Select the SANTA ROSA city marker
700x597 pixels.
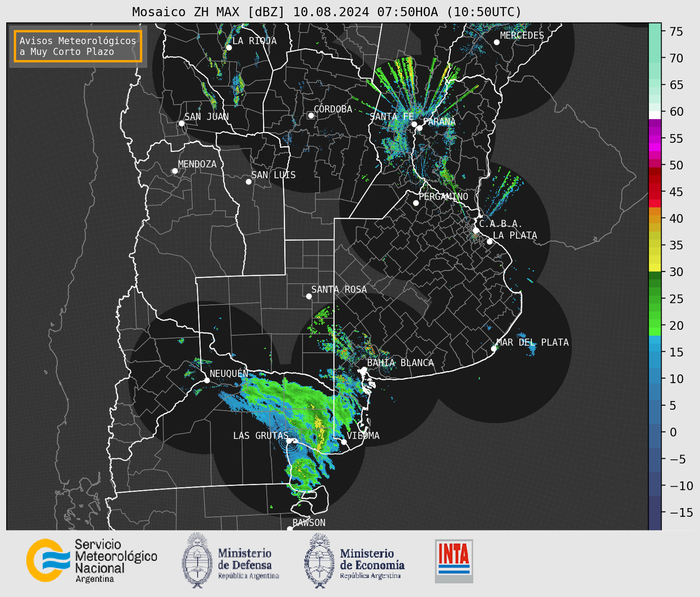309,296
